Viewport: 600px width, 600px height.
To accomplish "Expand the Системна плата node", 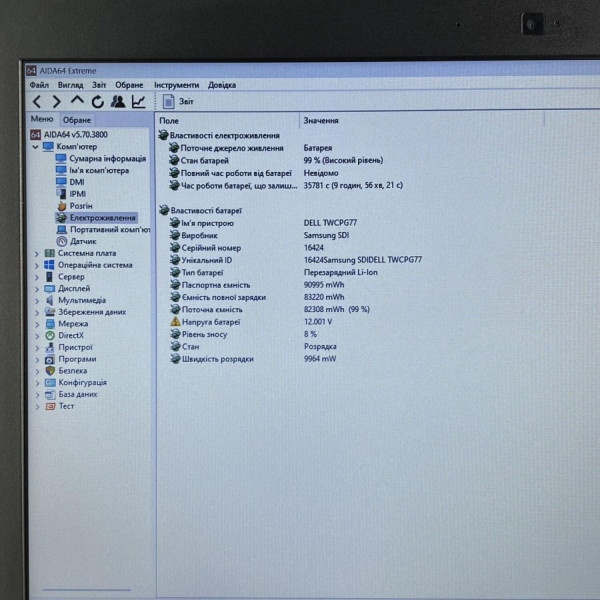I will (37, 254).
